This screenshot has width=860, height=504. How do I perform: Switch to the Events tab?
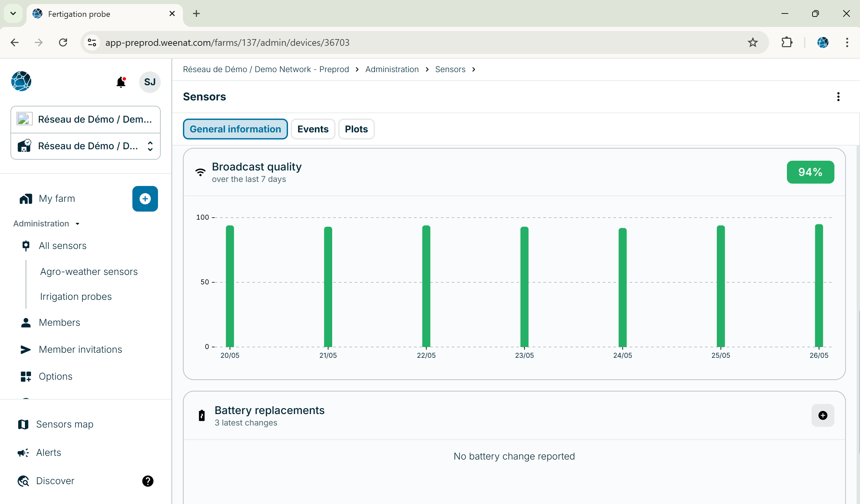(x=313, y=129)
